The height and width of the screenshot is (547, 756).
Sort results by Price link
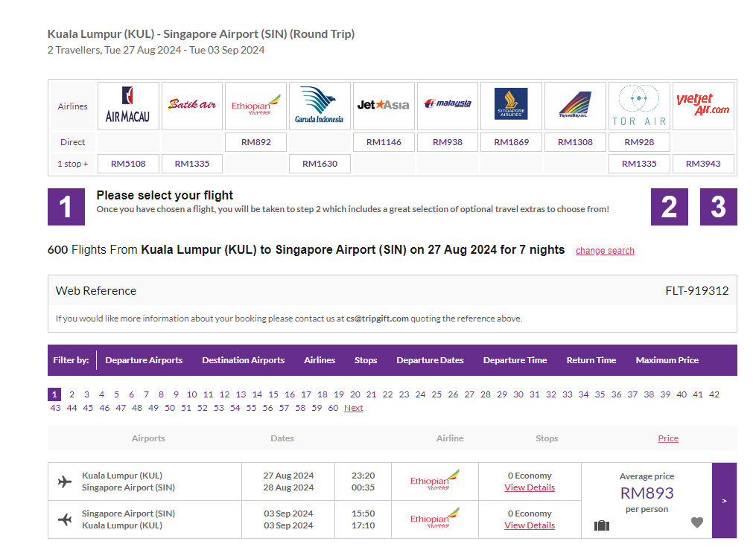[668, 438]
